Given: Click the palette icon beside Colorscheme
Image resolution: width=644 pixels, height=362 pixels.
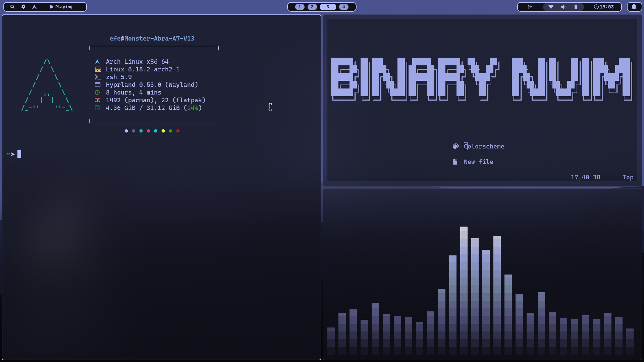Looking at the screenshot, I should coord(455,146).
